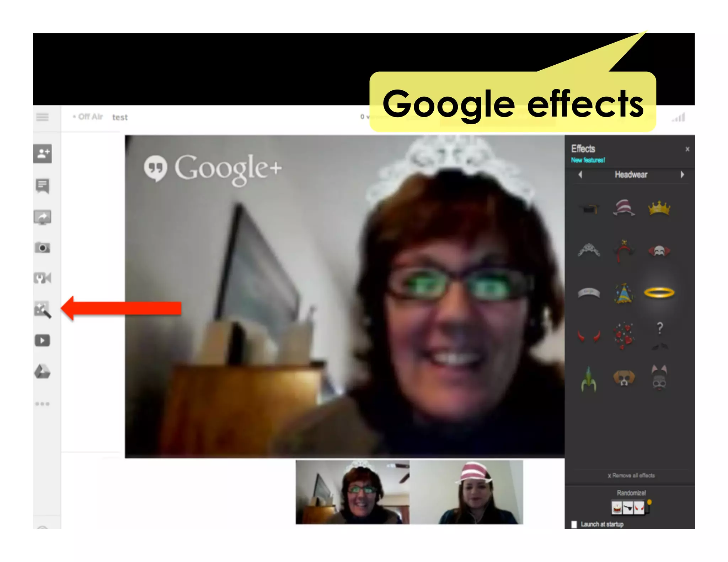Click the hangout title test
Image resolution: width=728 pixels, height=562 pixels.
[x=120, y=117]
